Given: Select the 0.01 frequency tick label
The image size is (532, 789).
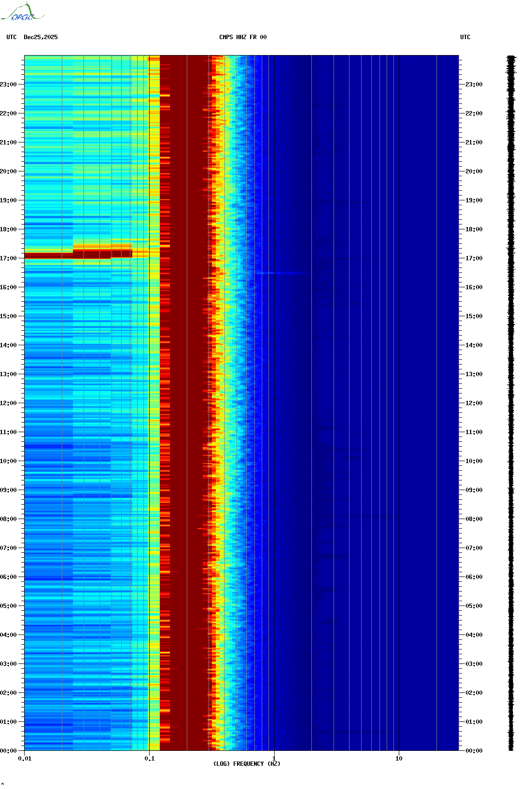Looking at the screenshot, I should click(x=25, y=759).
